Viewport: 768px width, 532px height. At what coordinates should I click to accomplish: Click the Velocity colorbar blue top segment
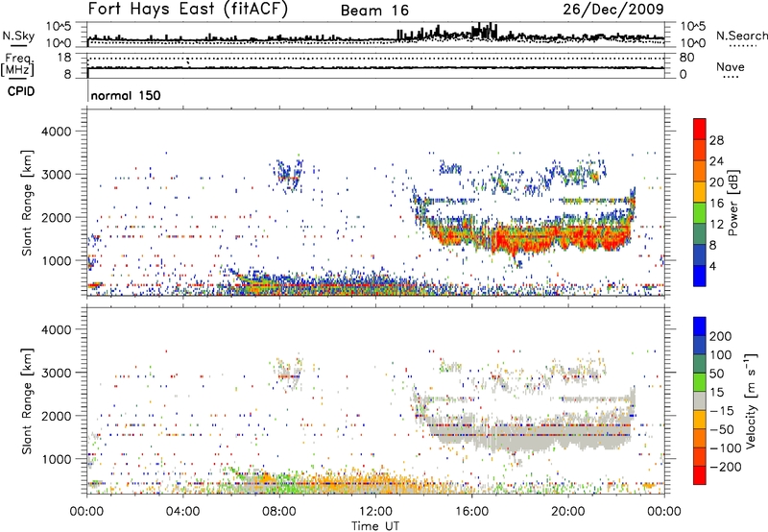700,326
